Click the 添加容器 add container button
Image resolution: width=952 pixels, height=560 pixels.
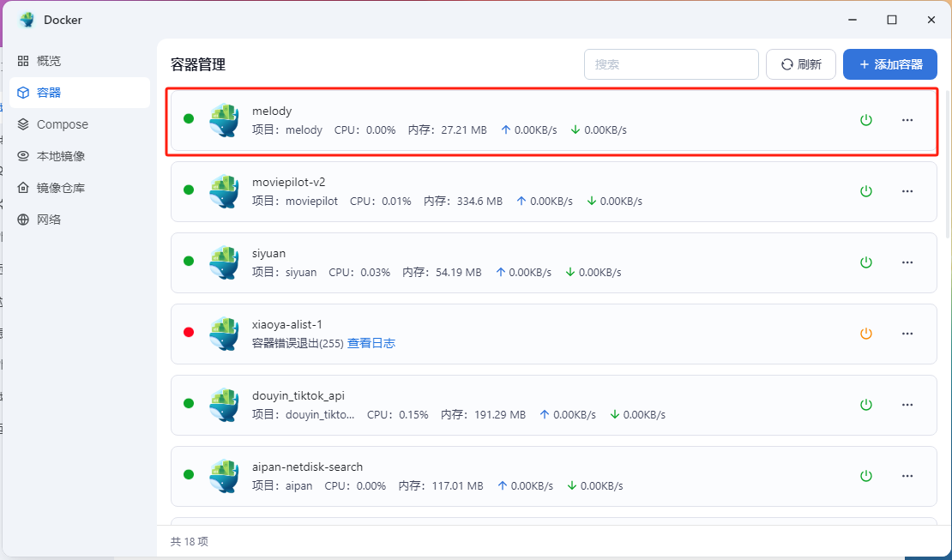[x=890, y=64]
